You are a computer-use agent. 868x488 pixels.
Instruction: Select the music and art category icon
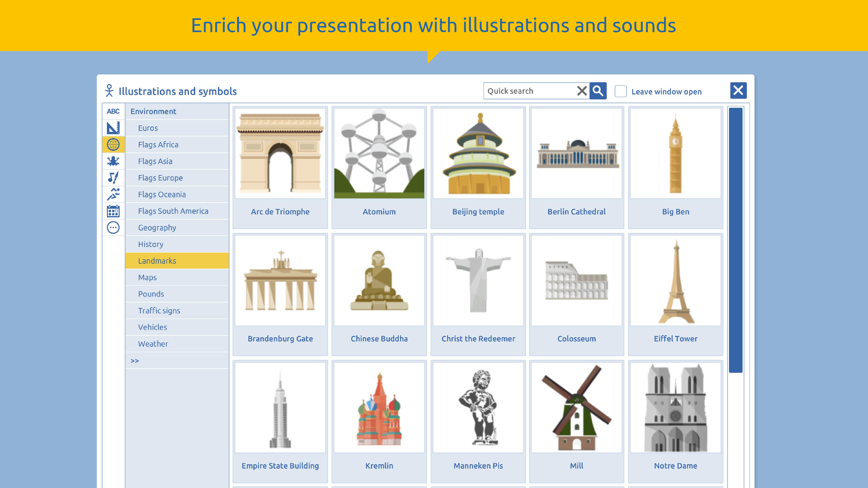pyautogui.click(x=113, y=178)
